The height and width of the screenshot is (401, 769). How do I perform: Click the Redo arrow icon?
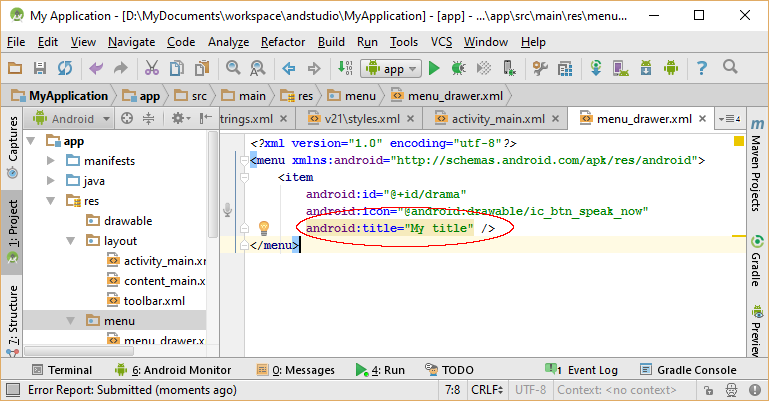click(121, 68)
